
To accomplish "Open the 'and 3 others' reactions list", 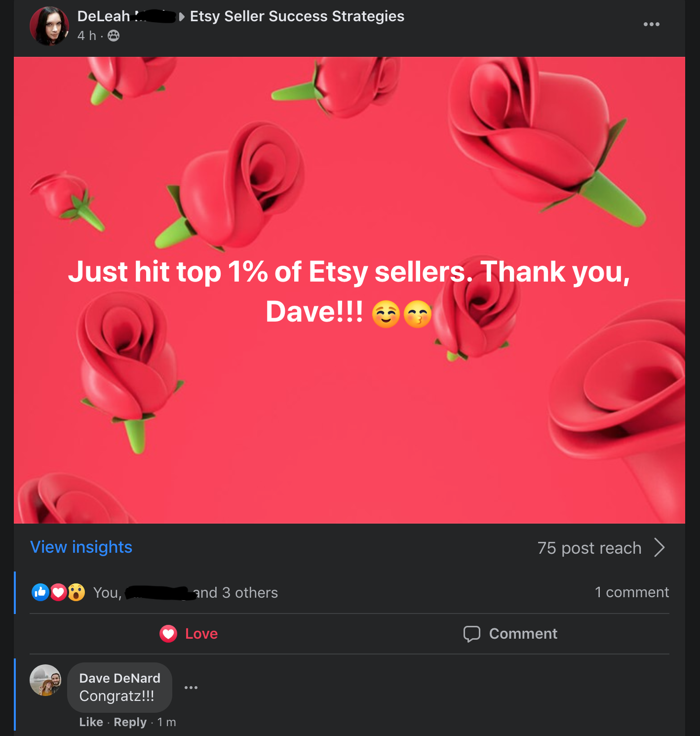I will click(x=236, y=592).
